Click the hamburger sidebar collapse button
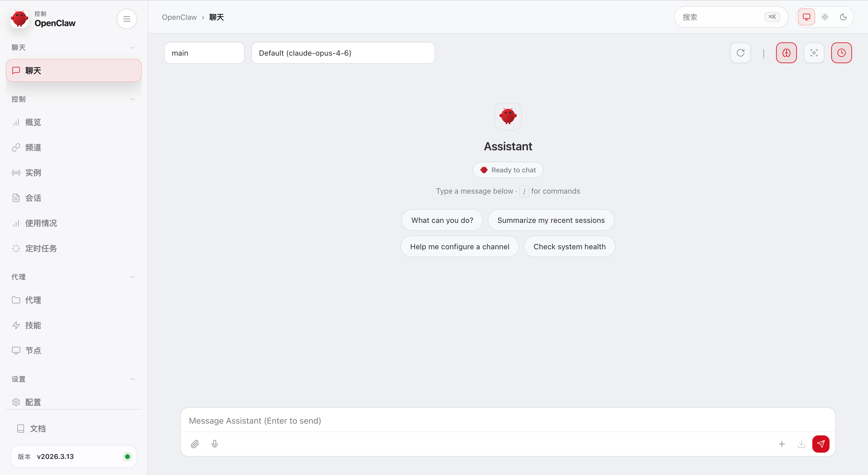Image resolution: width=868 pixels, height=475 pixels. point(127,19)
